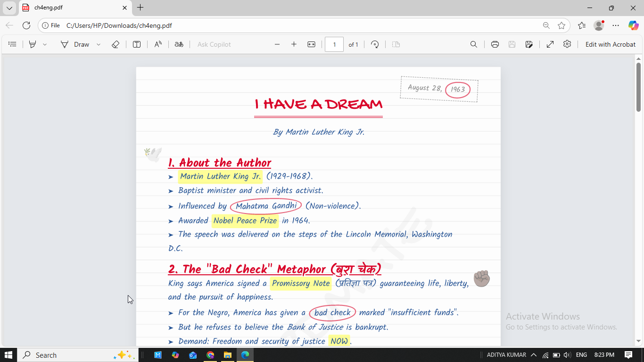Toggle the Page view layout icon

point(396,44)
